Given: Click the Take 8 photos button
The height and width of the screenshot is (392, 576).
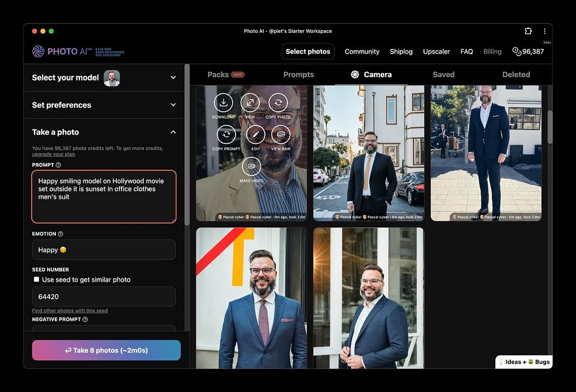Looking at the screenshot, I should pos(106,350).
